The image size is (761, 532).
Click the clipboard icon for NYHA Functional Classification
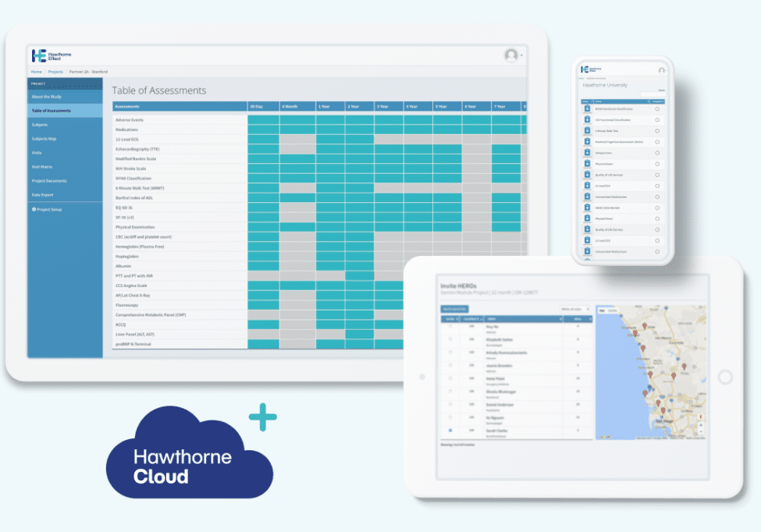click(x=587, y=108)
